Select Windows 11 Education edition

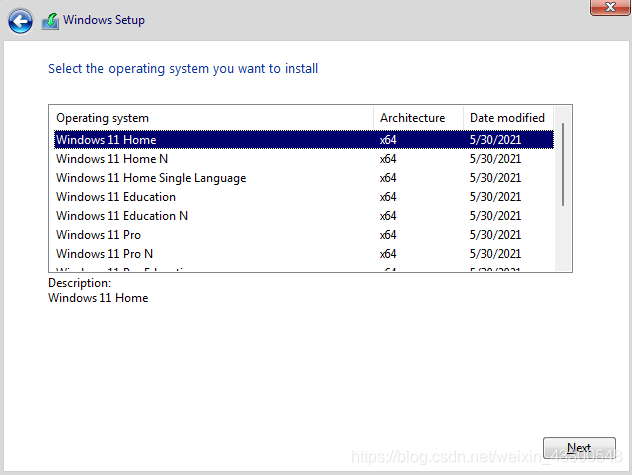[x=304, y=196]
